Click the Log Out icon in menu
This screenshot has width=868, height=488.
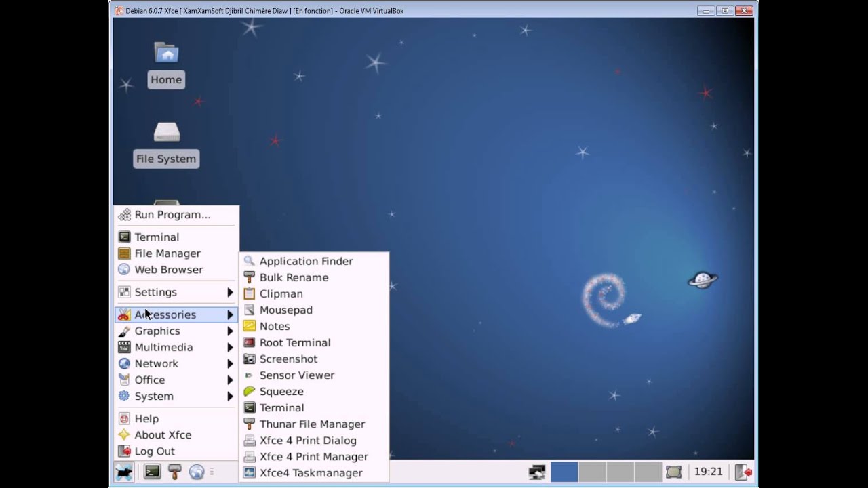coord(124,451)
